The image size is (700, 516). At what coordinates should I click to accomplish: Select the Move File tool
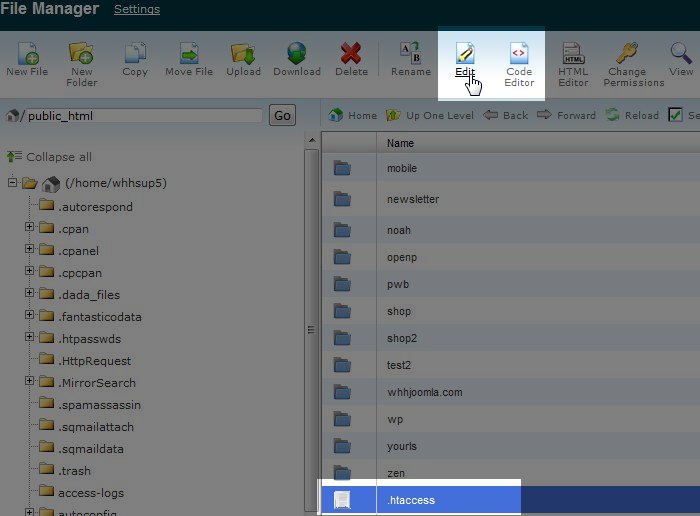pyautogui.click(x=190, y=58)
